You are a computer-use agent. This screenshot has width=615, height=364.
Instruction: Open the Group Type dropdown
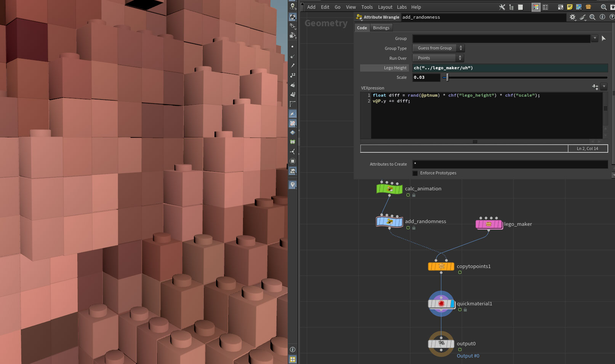tap(438, 48)
